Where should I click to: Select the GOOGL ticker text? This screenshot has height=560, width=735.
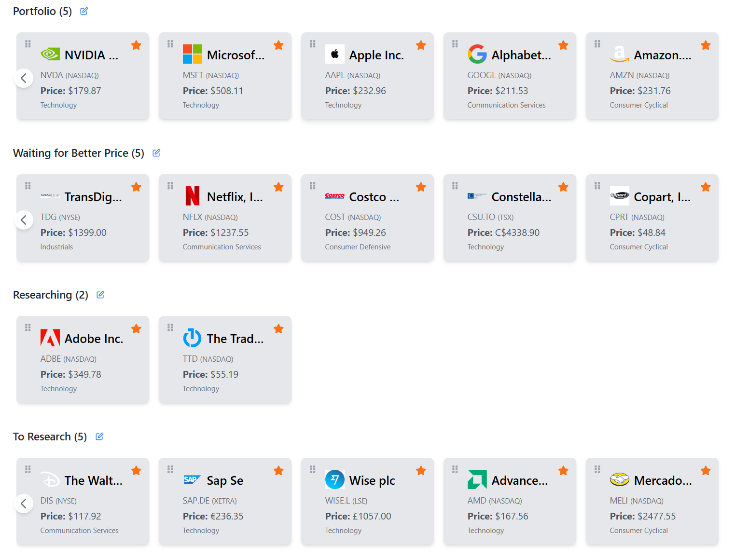pyautogui.click(x=482, y=75)
